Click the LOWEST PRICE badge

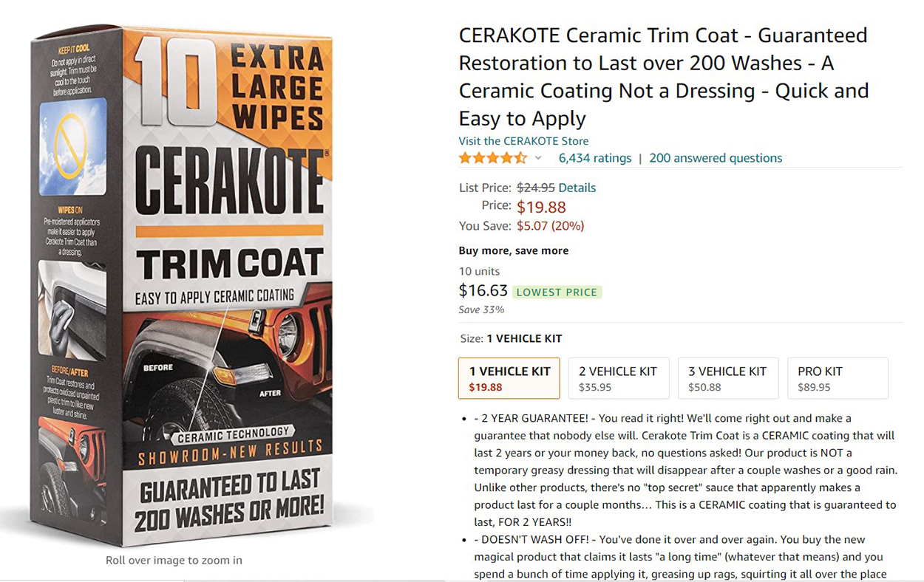[557, 292]
